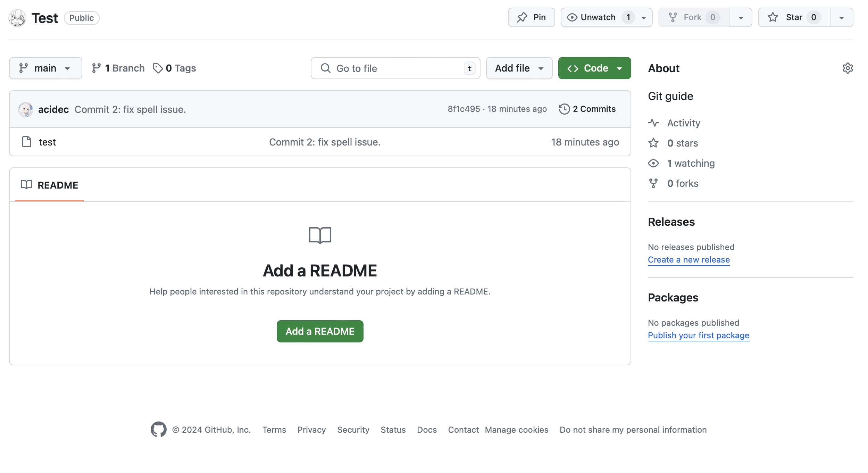Click the green Add a README button

tap(320, 331)
